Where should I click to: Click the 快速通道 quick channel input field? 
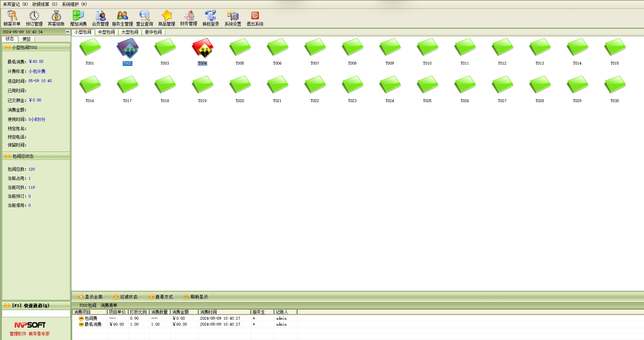click(36, 313)
